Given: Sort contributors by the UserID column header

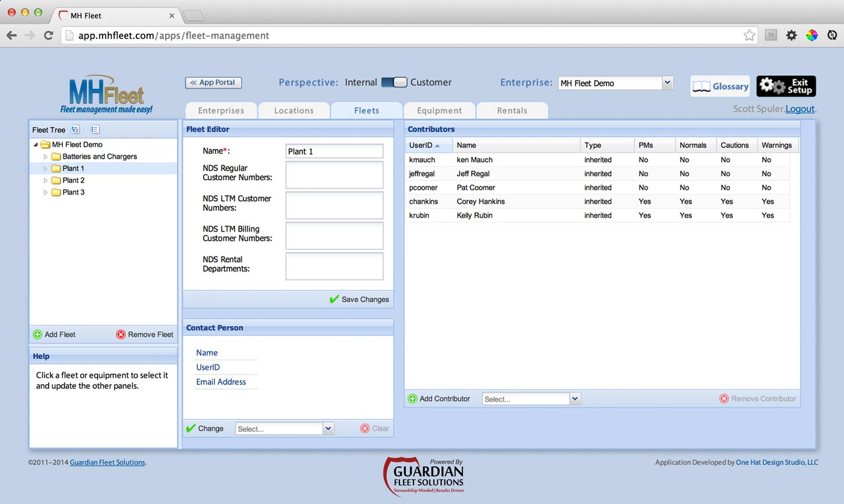Looking at the screenshot, I should pyautogui.click(x=429, y=145).
